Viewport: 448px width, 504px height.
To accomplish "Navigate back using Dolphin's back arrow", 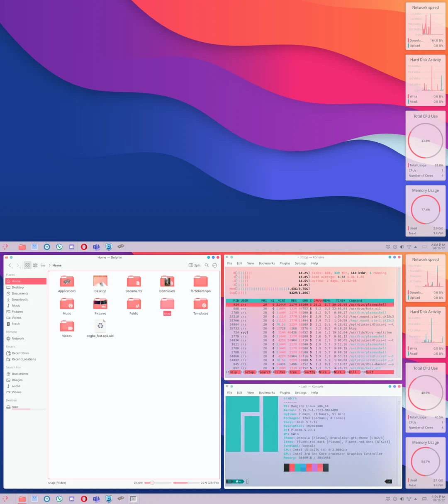I will click(x=10, y=265).
